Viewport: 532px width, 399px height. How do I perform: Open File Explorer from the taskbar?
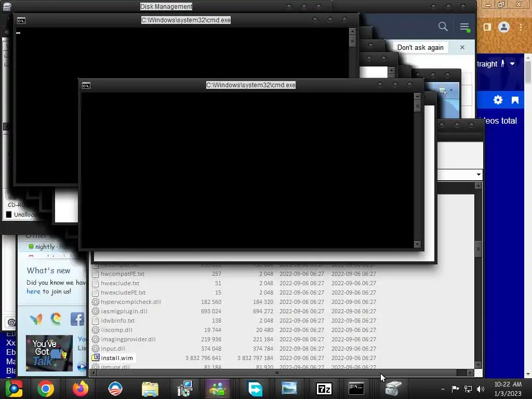[x=150, y=389]
